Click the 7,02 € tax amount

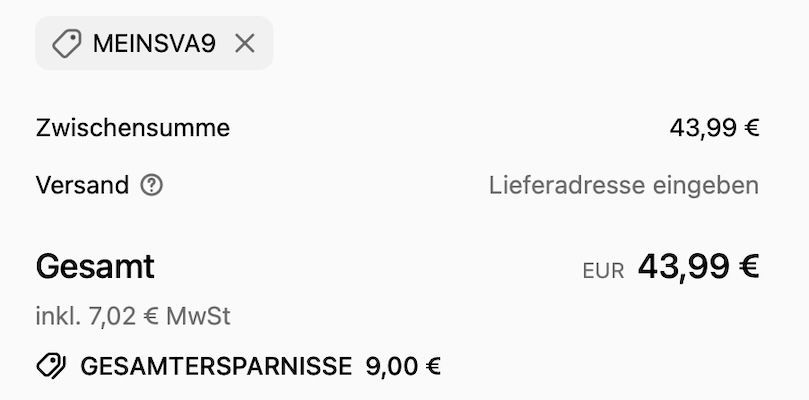point(124,317)
